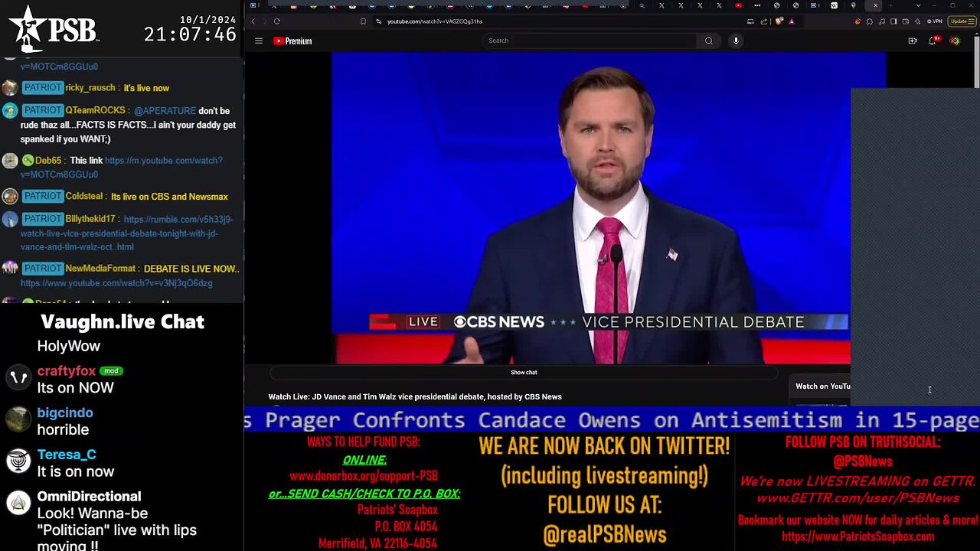Open the YouTube Create video icon
The image size is (980, 551).
pos(913,41)
